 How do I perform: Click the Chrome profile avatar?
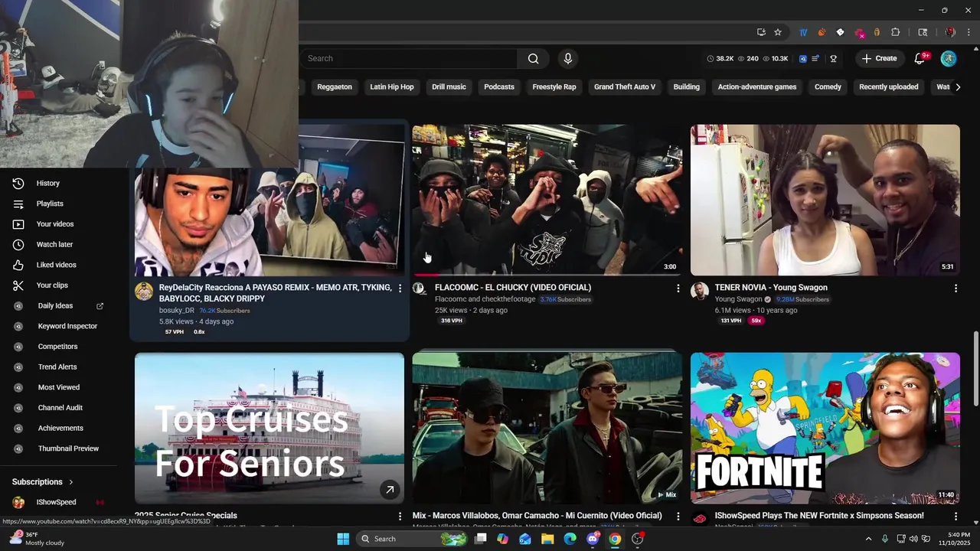[x=950, y=32]
